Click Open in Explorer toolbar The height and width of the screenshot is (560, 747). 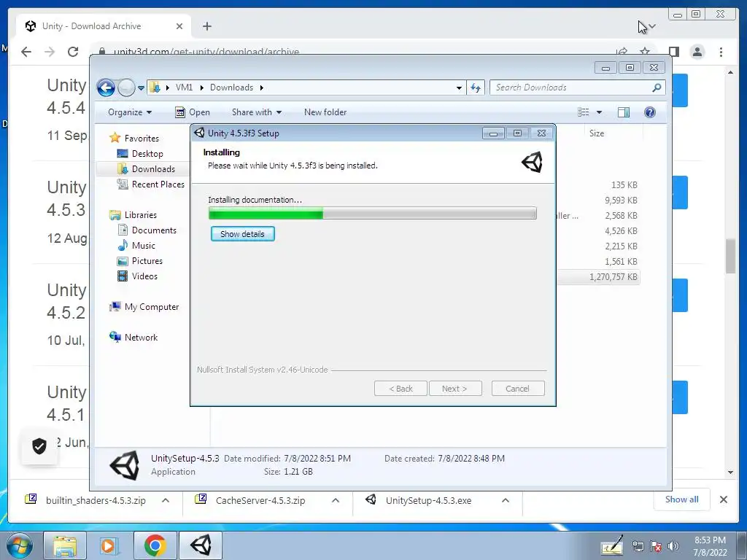pyautogui.click(x=193, y=112)
